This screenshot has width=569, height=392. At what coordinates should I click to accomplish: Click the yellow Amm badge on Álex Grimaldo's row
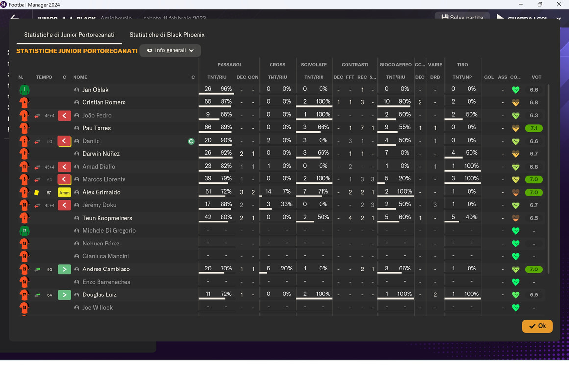pos(64,193)
